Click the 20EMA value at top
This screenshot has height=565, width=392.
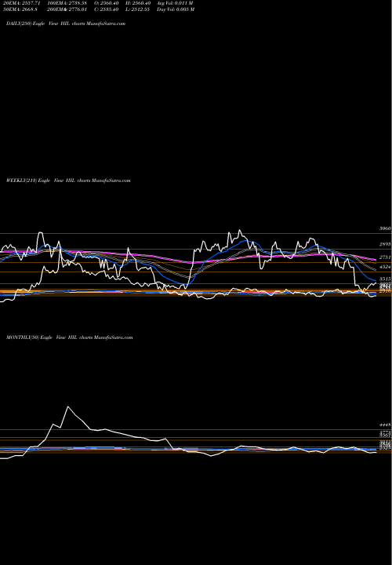tap(20, 3)
